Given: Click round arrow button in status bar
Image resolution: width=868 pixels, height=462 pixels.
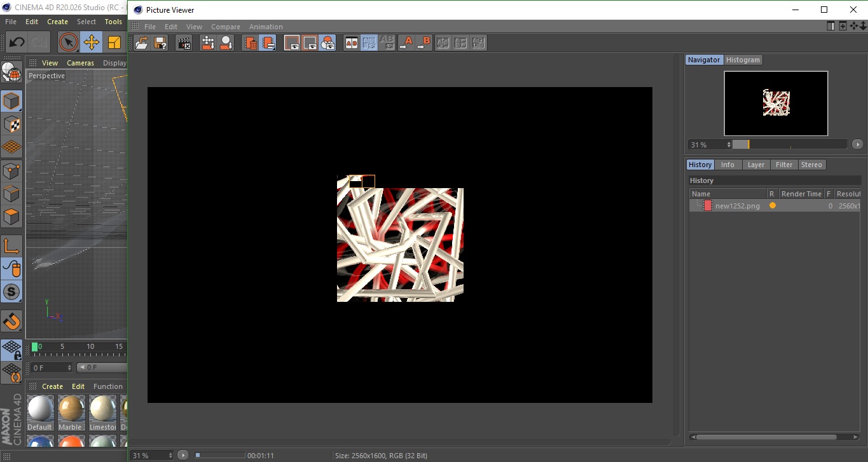Looking at the screenshot, I should 183,455.
